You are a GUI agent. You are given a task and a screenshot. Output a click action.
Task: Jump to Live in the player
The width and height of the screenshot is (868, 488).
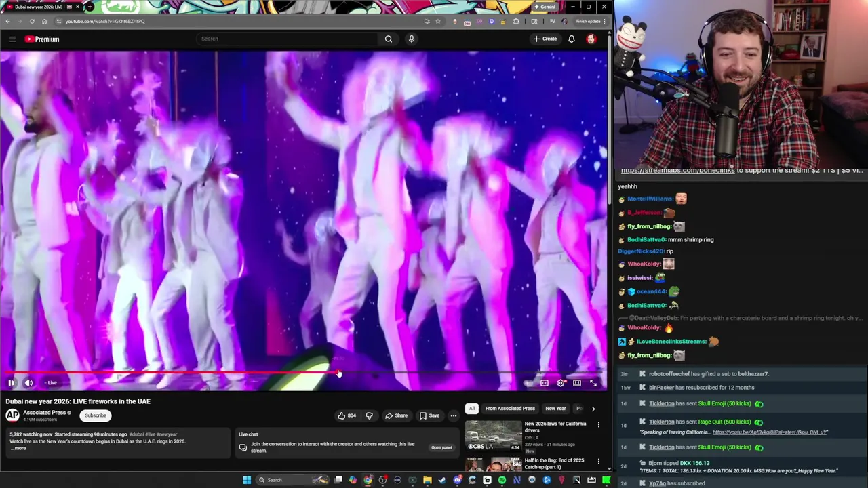point(52,383)
